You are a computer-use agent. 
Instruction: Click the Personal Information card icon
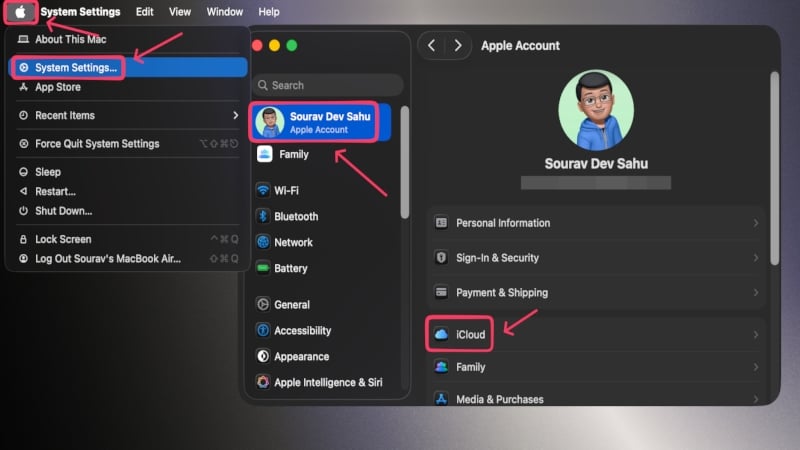click(441, 223)
